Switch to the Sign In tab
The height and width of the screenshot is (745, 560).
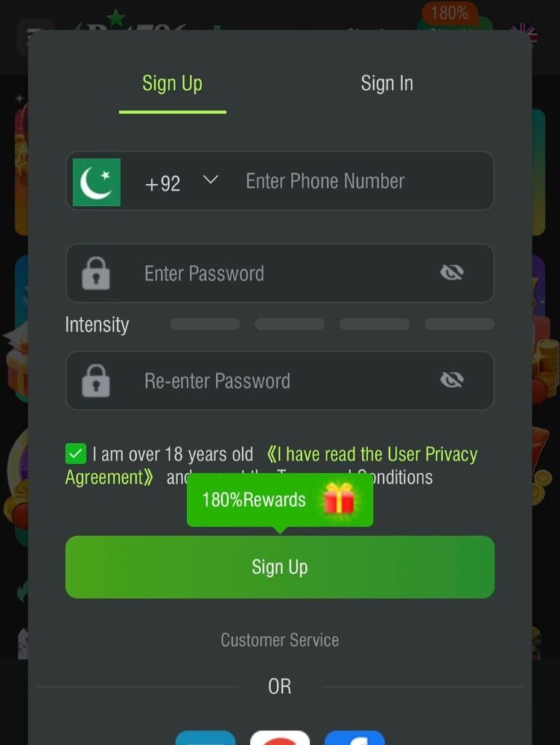[387, 84]
